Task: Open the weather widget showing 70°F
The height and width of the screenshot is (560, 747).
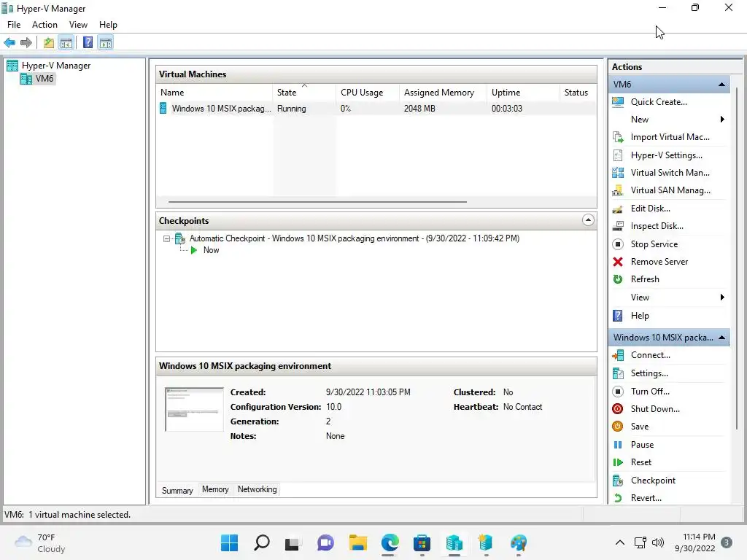Action: coord(40,543)
